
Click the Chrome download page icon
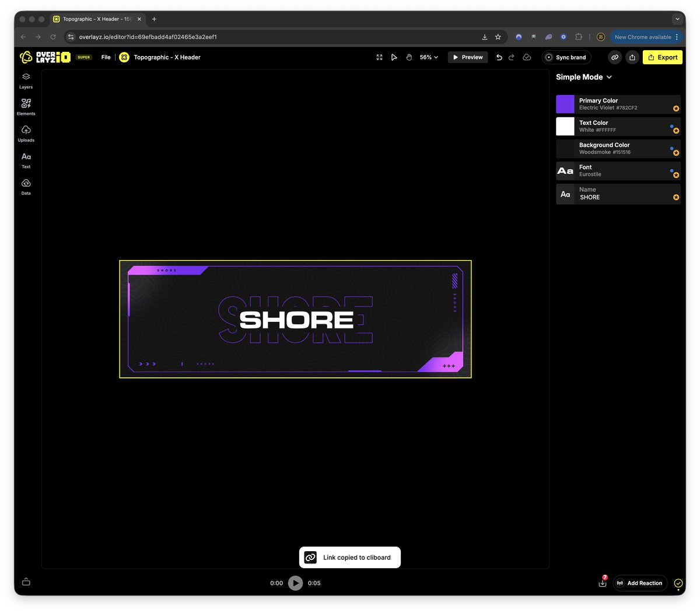click(485, 37)
